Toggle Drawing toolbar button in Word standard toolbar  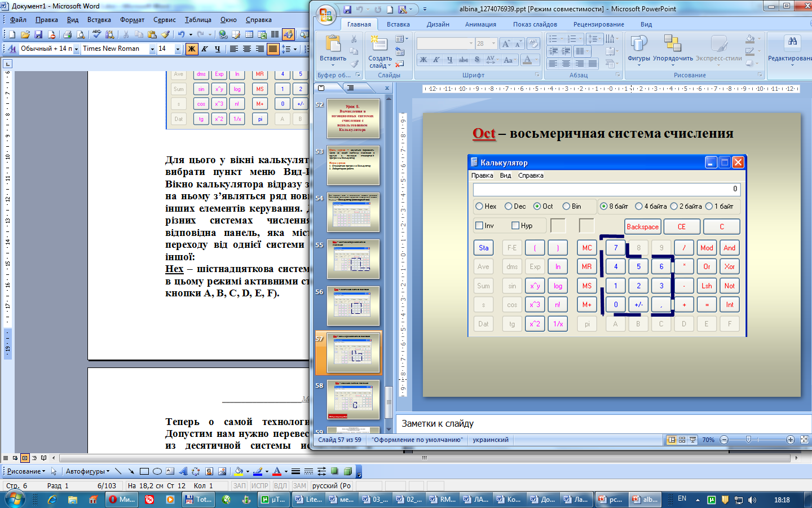pos(288,34)
